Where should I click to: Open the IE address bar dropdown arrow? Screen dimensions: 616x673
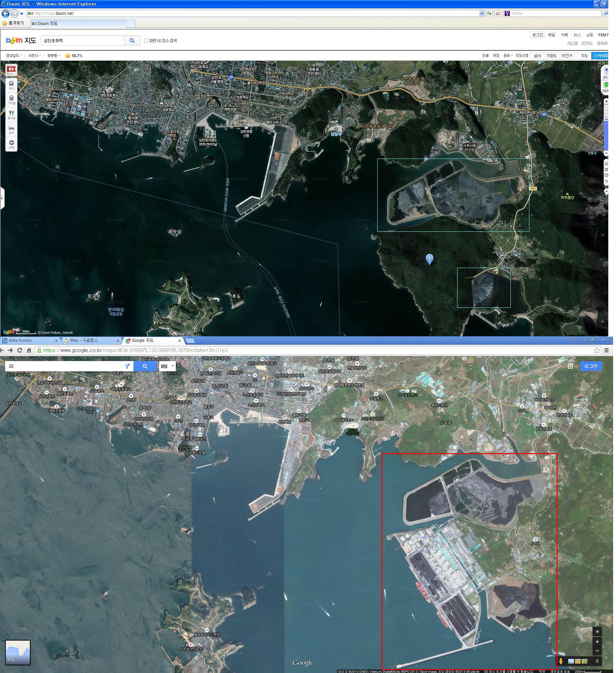coord(482,13)
